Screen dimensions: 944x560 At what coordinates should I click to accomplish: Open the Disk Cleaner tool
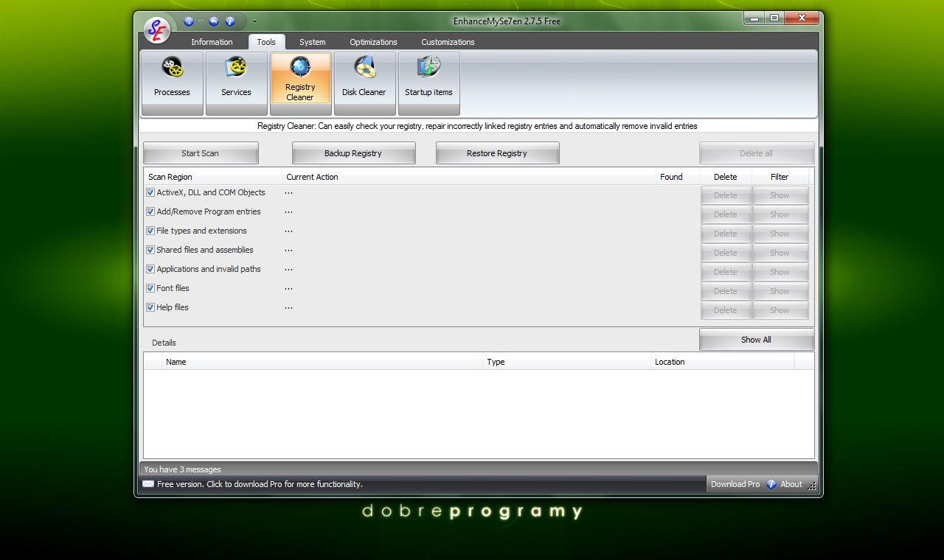click(364, 83)
